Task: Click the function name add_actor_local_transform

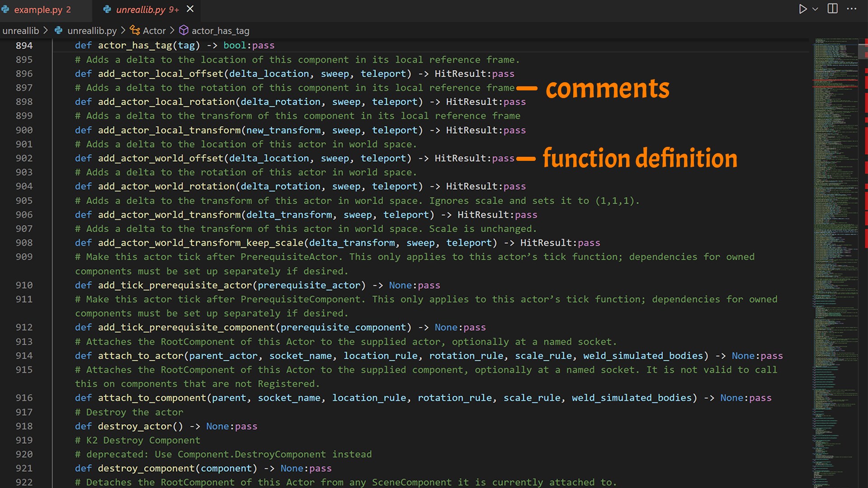Action: [x=169, y=130]
